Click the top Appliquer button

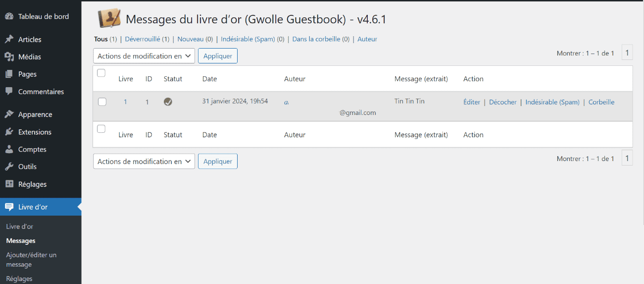(218, 56)
